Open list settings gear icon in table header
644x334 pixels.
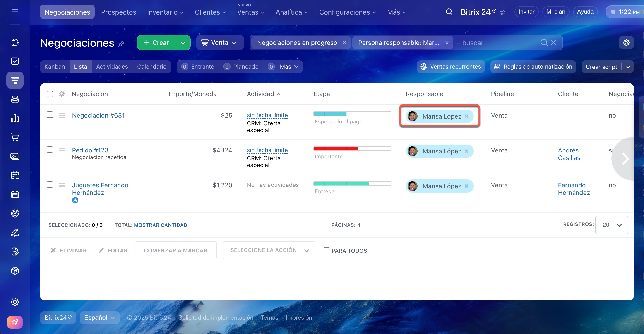[x=62, y=94]
